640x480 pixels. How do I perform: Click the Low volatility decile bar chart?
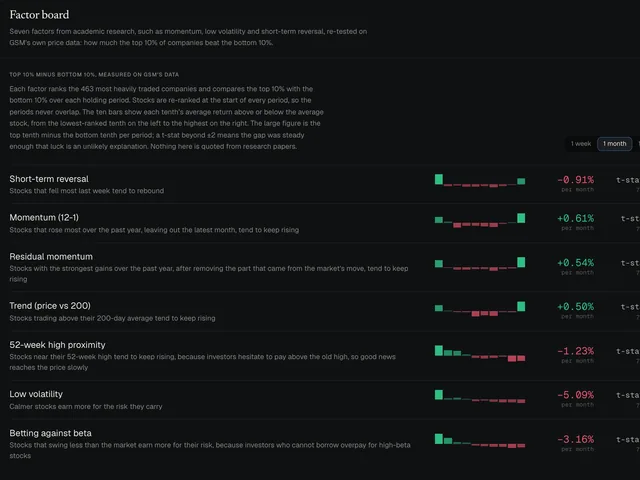pos(480,396)
